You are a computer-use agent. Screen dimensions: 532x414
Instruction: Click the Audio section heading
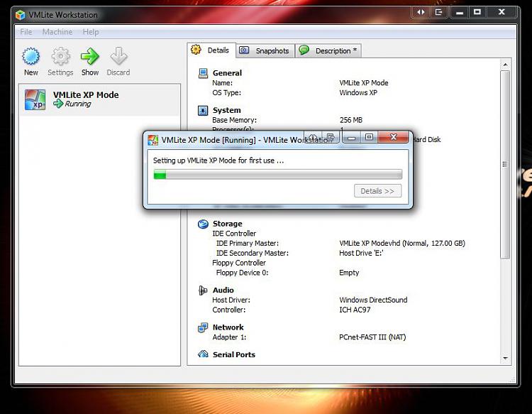223,290
